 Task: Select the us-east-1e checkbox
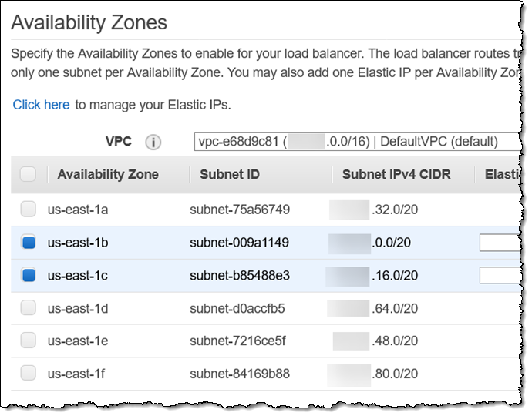[x=28, y=341]
